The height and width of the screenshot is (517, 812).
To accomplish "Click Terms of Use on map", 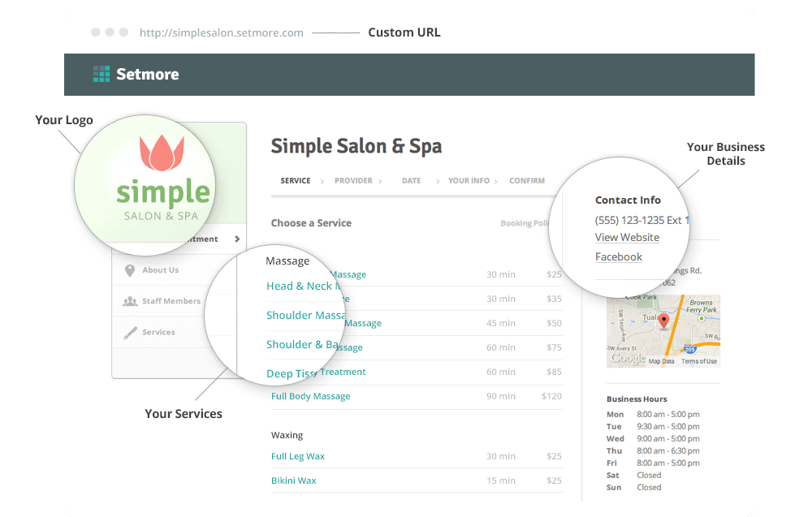I will [699, 361].
